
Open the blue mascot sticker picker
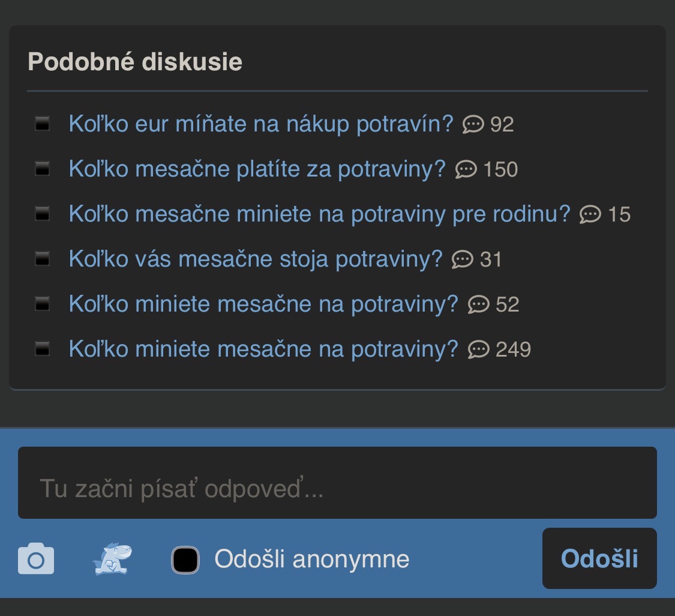pos(112,559)
